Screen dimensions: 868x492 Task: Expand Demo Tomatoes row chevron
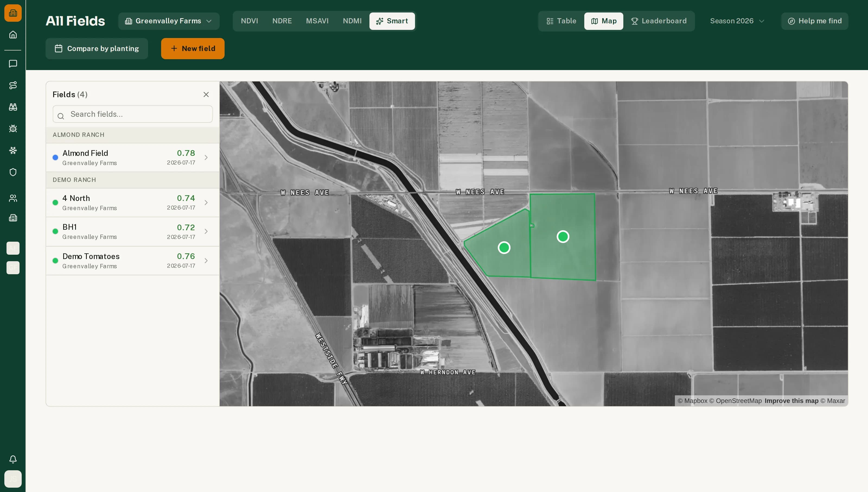click(x=206, y=261)
